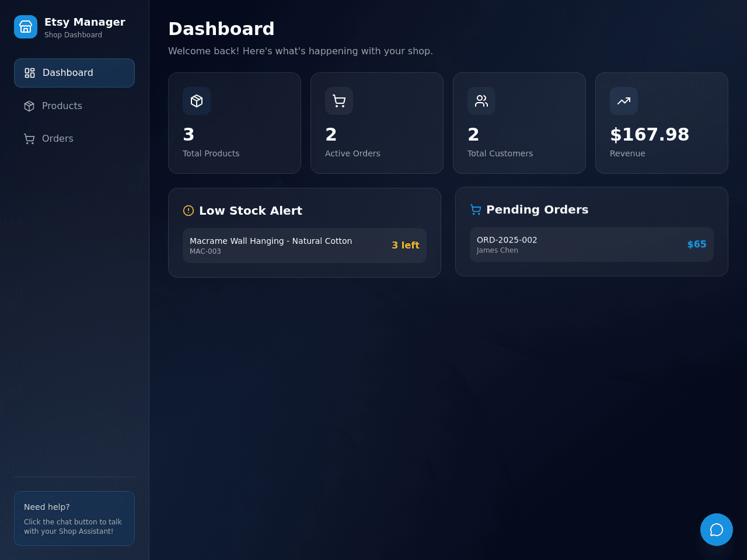This screenshot has width=747, height=560.
Task: Click the Low Stock Alert heading
Action: pos(251,211)
